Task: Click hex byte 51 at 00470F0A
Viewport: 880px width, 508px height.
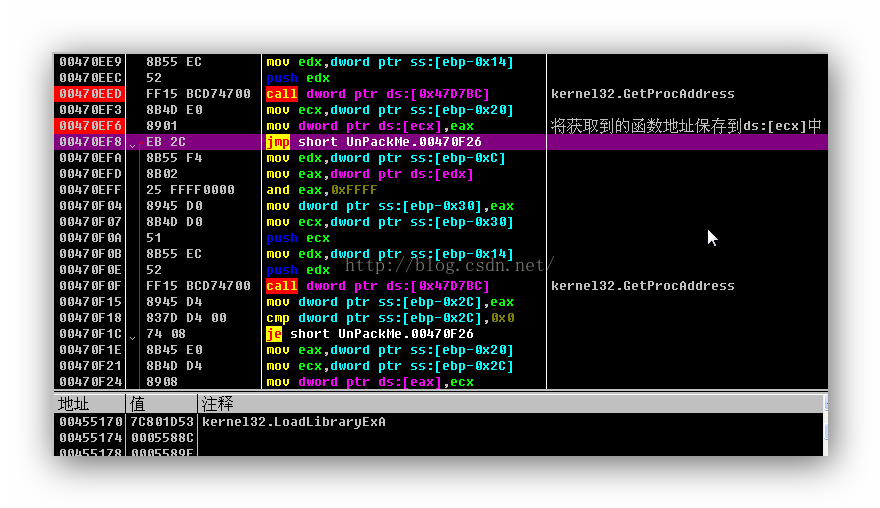Action: (x=154, y=238)
